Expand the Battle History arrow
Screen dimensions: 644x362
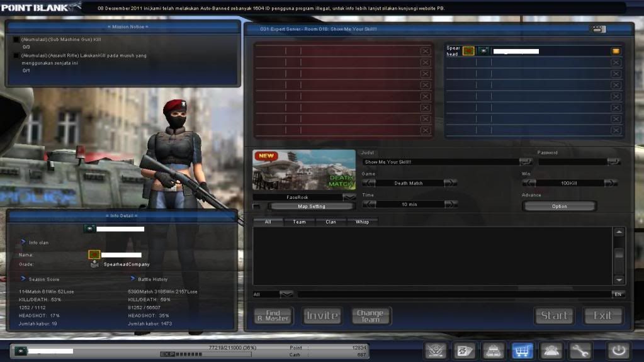click(x=132, y=279)
